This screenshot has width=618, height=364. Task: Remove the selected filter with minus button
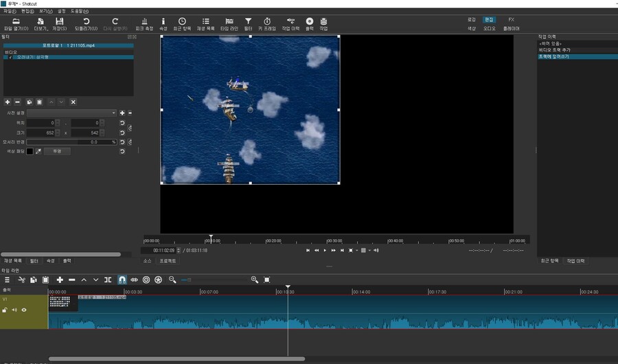[x=17, y=102]
